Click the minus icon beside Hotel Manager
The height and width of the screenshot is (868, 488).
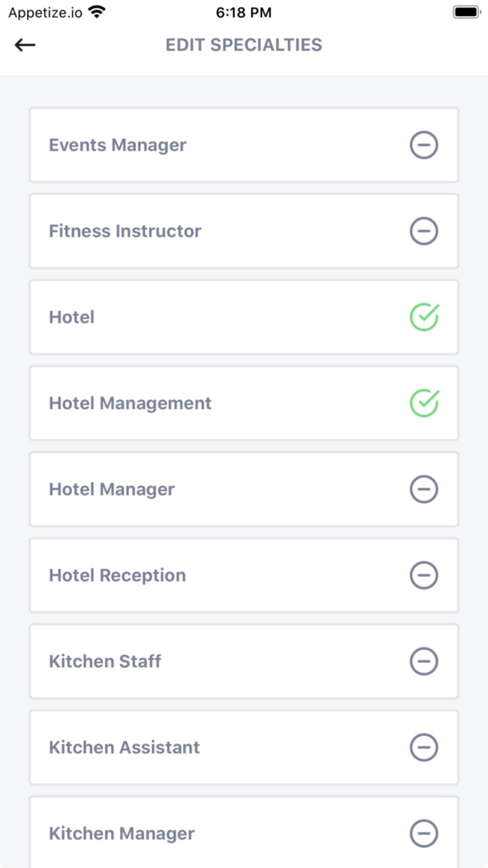point(424,489)
